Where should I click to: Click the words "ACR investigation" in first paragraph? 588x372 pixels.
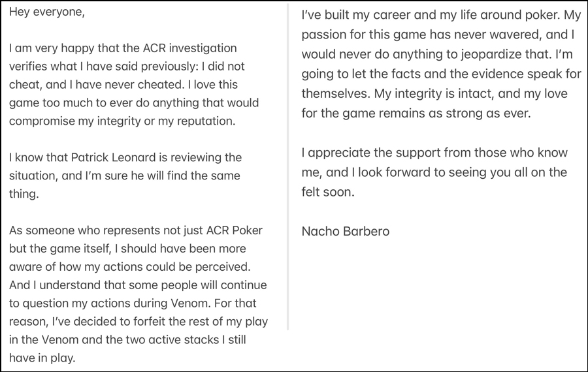click(x=188, y=49)
